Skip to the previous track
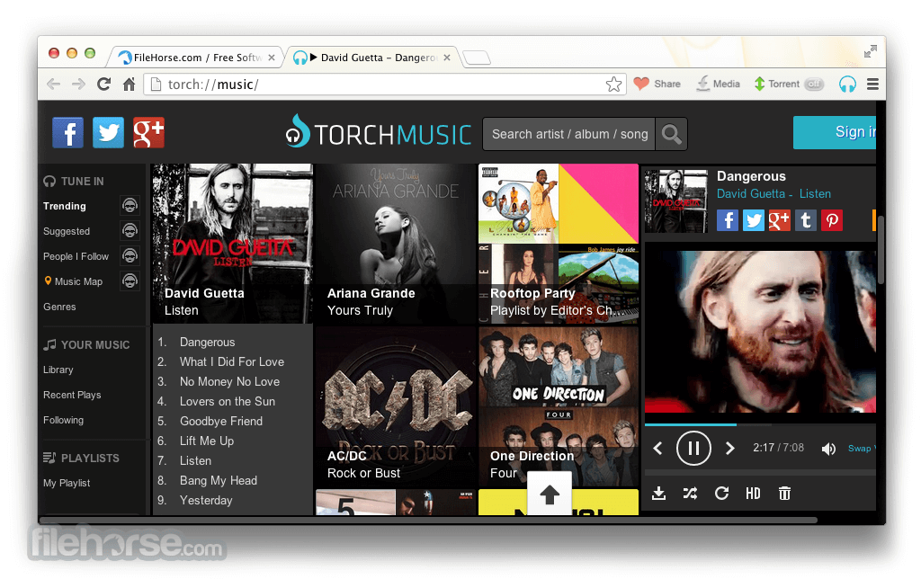Image resolution: width=921 pixels, height=588 pixels. point(657,449)
